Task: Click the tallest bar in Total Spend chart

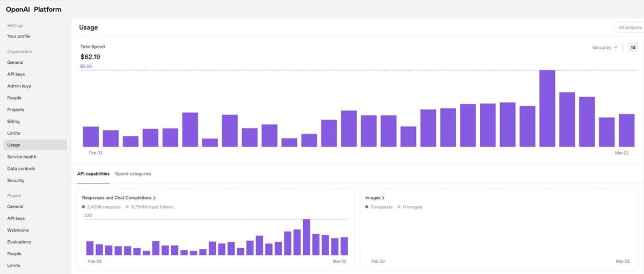Action: pos(547,108)
